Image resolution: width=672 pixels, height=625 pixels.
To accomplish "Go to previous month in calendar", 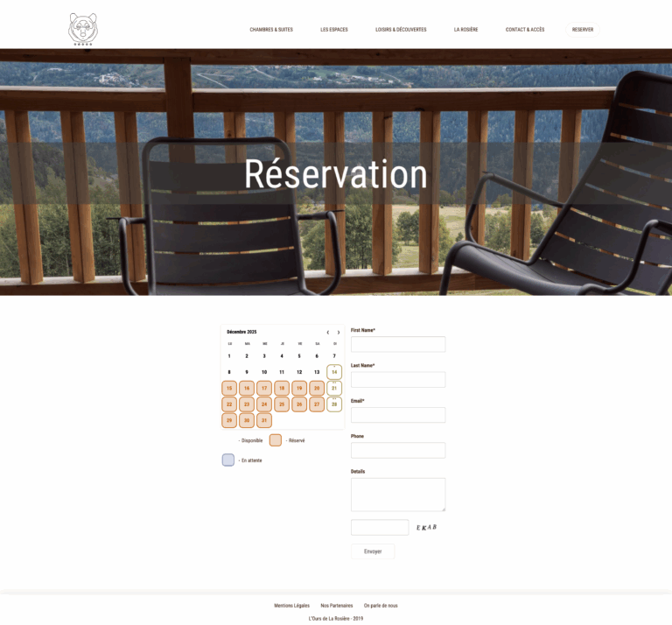I will point(328,333).
